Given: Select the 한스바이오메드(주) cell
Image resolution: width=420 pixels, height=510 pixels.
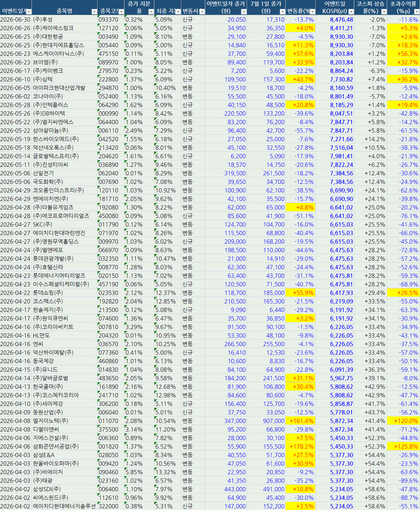Looking at the screenshot, I should 65,139.
